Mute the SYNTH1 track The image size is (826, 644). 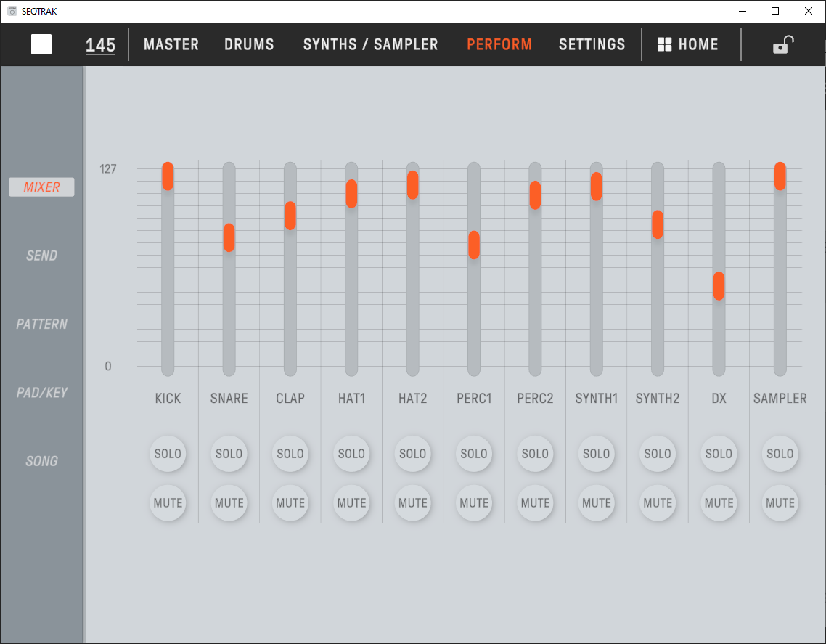(x=597, y=503)
